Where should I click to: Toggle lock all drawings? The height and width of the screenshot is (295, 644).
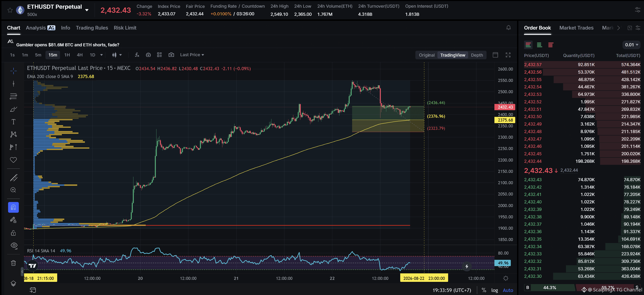pos(14,233)
